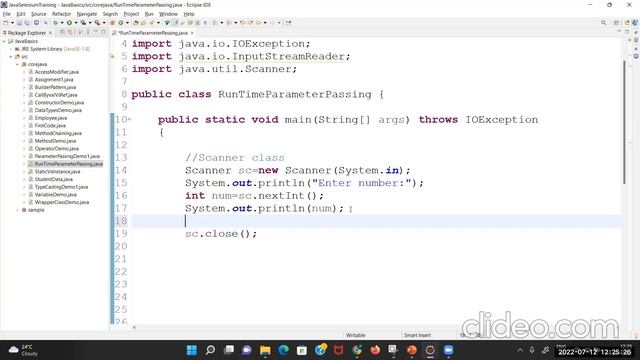Open External Tools dropdown arrow
Screen dimensions: 640x360
pyautogui.click(x=104, y=23)
